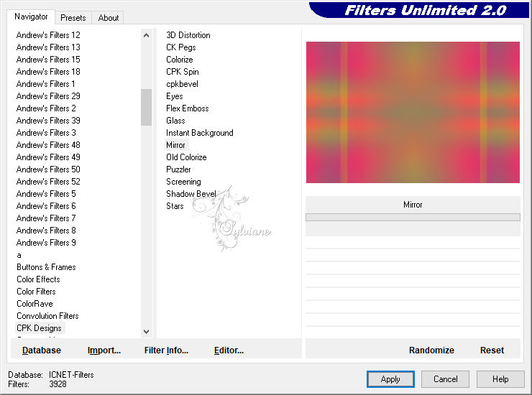Select Andrew's Filters 39 category
532x395 pixels.
click(x=48, y=121)
